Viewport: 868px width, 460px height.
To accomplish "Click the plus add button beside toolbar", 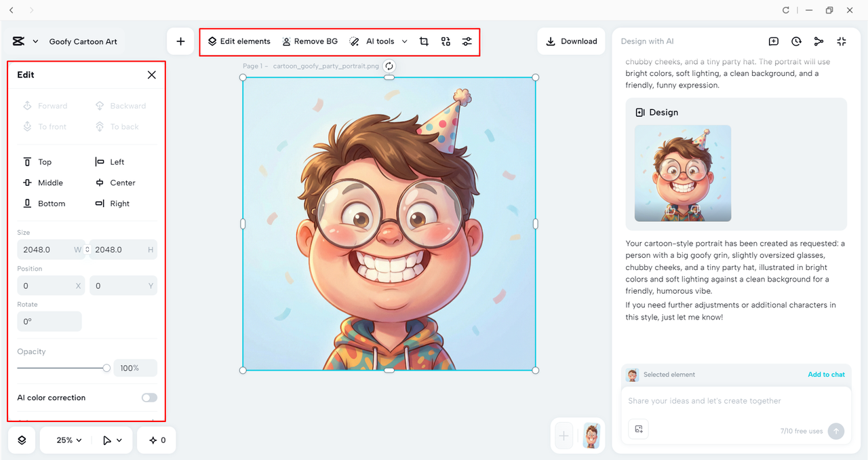I will pyautogui.click(x=180, y=41).
